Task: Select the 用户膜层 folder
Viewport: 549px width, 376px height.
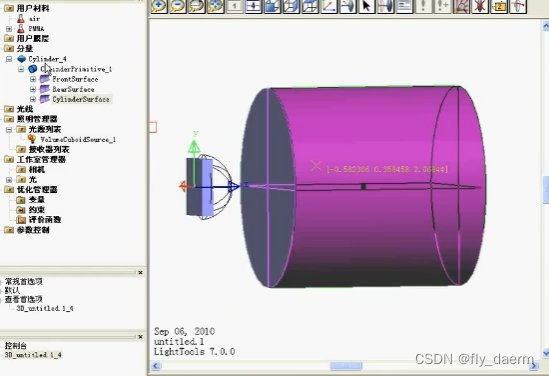Action: pyautogui.click(x=33, y=38)
